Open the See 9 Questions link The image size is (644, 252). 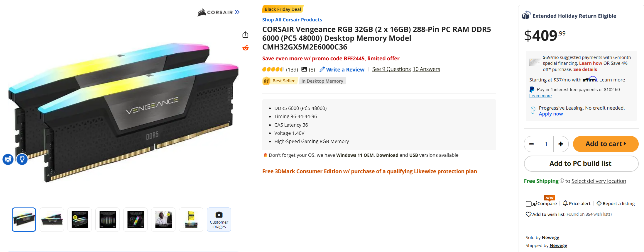(391, 69)
